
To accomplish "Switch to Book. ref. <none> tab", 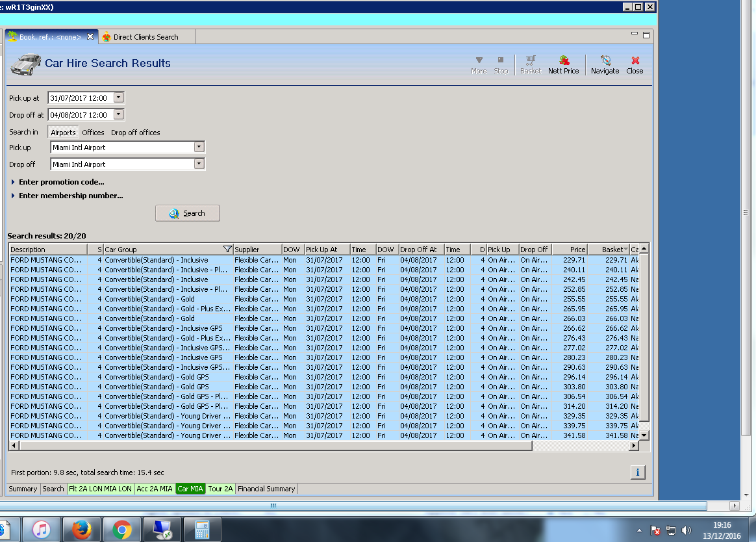I will (x=50, y=36).
